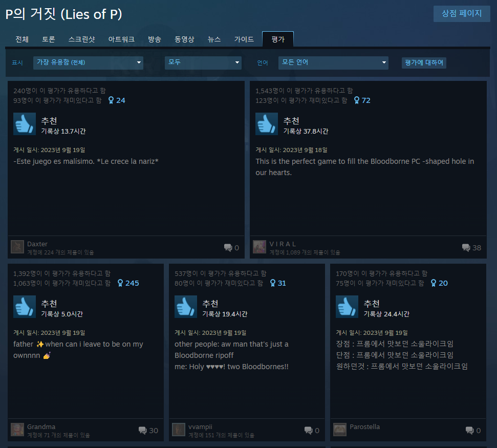The height and width of the screenshot is (448, 497).
Task: Open the comments icon on Grandma's review
Action: pos(143,430)
